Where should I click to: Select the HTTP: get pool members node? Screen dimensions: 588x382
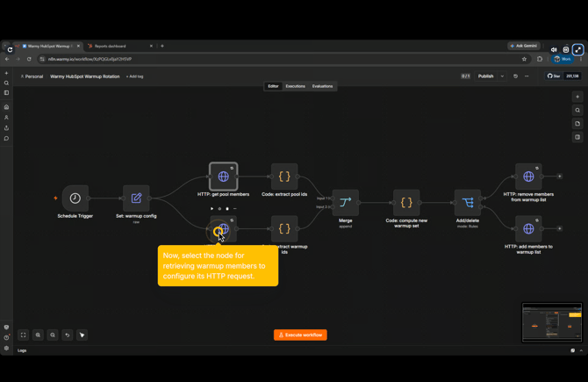(224, 177)
